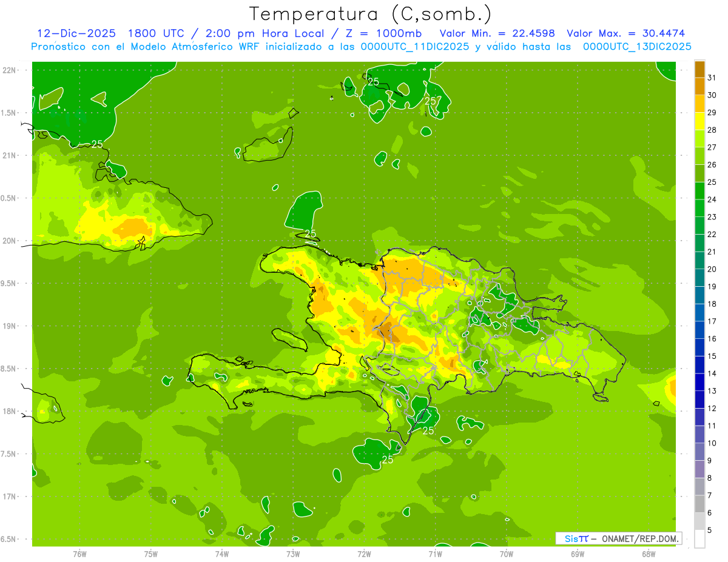Click the "8" value on color scale
Image resolution: width=728 pixels, height=562 pixels.
(710, 478)
